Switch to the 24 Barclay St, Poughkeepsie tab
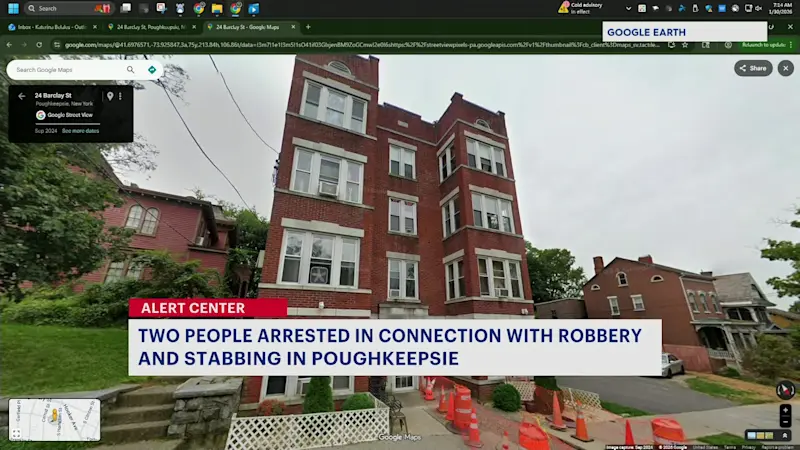This screenshot has width=800, height=450. point(151,27)
